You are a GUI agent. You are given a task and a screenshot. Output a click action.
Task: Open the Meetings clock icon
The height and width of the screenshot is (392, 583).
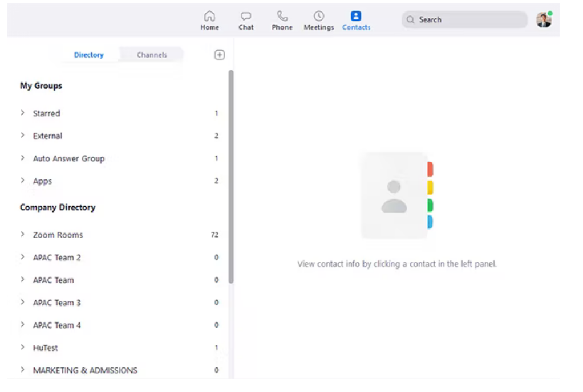coord(319,16)
